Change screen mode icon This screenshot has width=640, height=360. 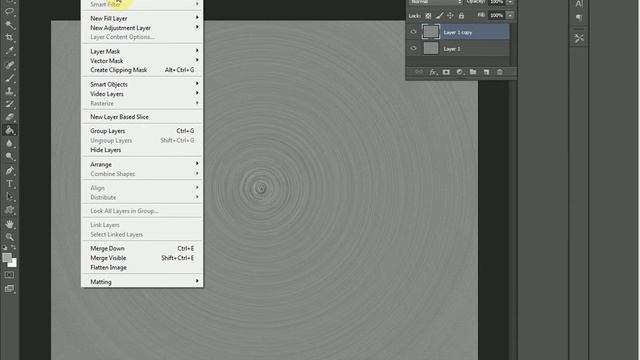click(9, 289)
